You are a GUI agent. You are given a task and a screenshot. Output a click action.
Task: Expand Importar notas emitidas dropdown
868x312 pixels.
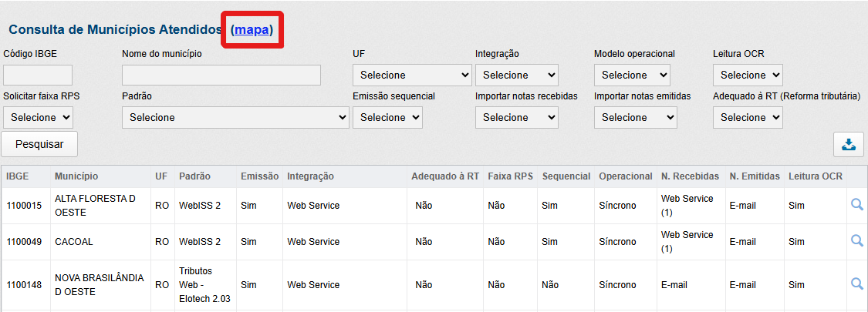tap(635, 118)
